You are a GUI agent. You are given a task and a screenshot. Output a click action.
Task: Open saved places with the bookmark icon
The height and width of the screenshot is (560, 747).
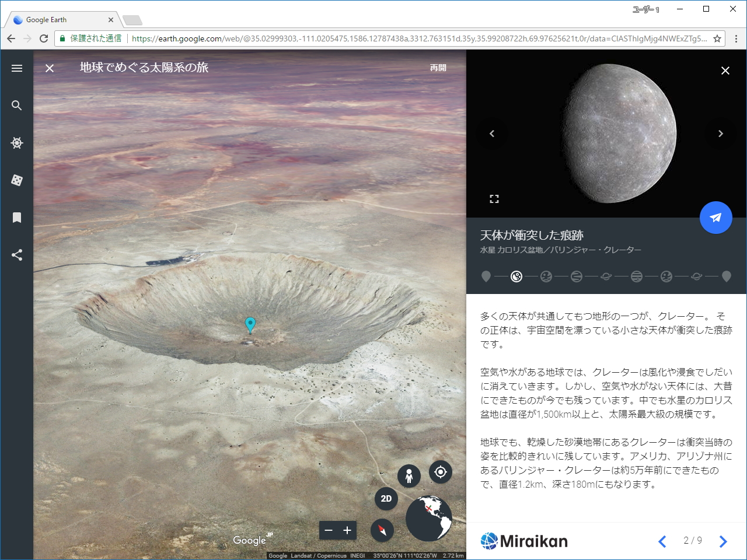click(16, 218)
